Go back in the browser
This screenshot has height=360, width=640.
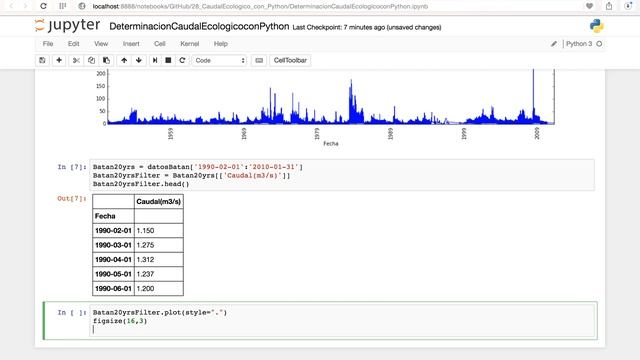(x=11, y=6)
